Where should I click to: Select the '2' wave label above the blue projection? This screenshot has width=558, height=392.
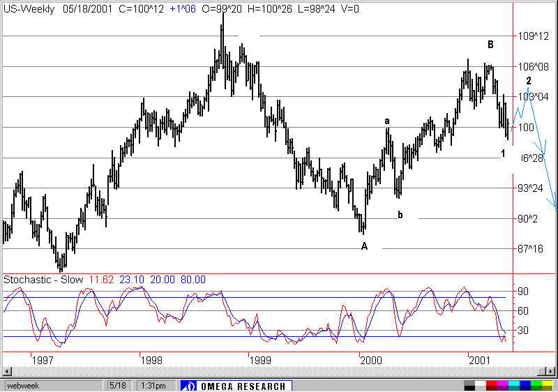[x=529, y=80]
